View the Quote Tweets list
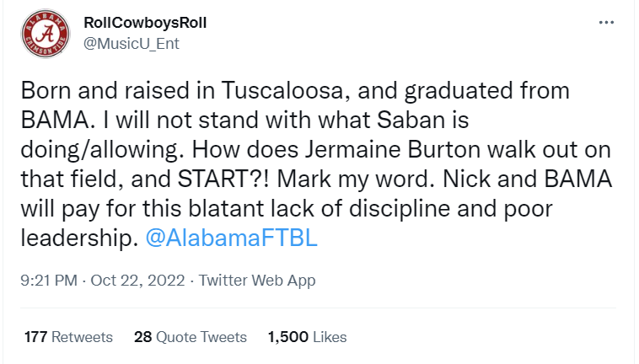The height and width of the screenshot is (364, 639). 201,337
